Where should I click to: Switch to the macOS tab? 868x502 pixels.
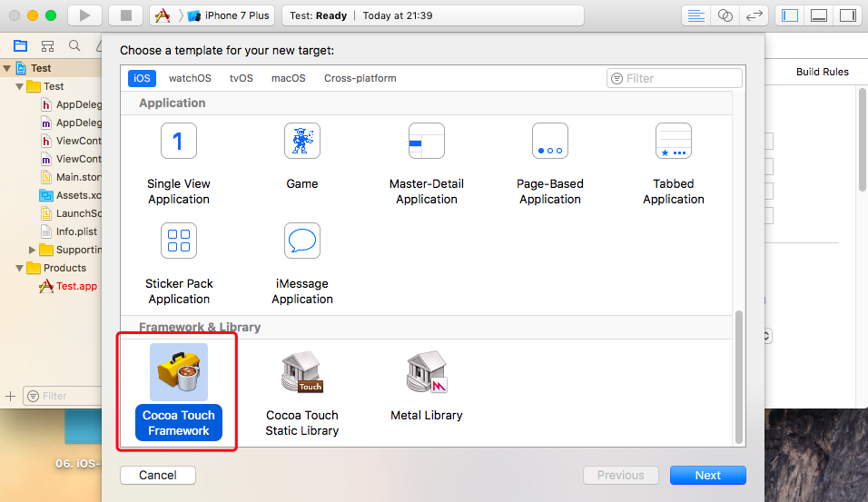pos(289,78)
